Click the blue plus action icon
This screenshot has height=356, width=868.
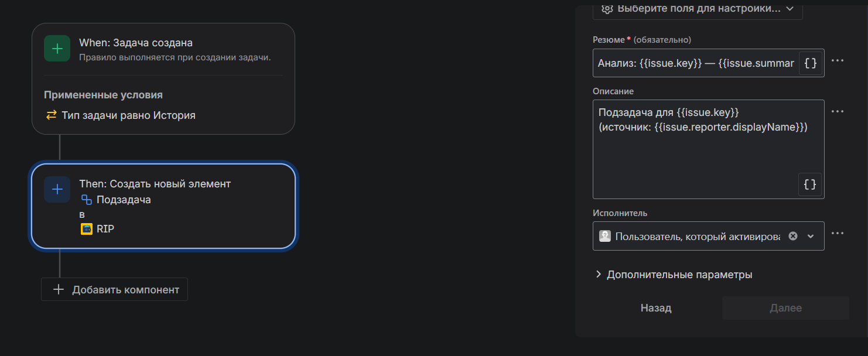[x=57, y=189]
